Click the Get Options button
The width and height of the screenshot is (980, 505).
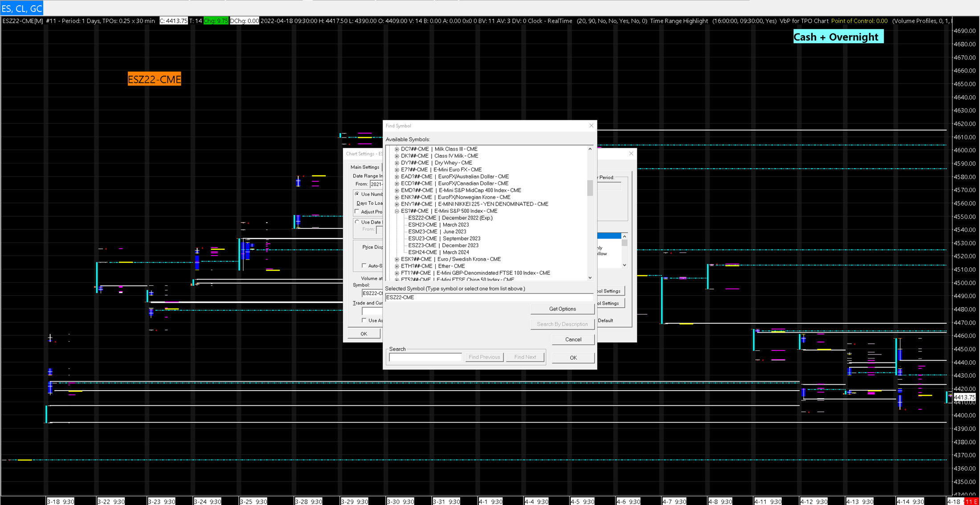(x=562, y=309)
